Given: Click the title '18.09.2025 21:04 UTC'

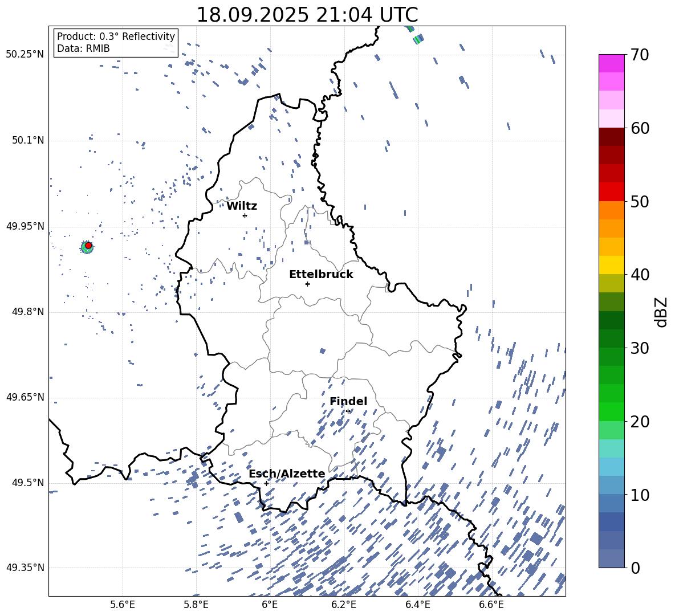Looking at the screenshot, I should pos(307,15).
